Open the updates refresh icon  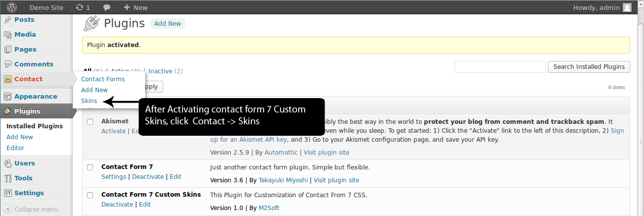point(80,7)
